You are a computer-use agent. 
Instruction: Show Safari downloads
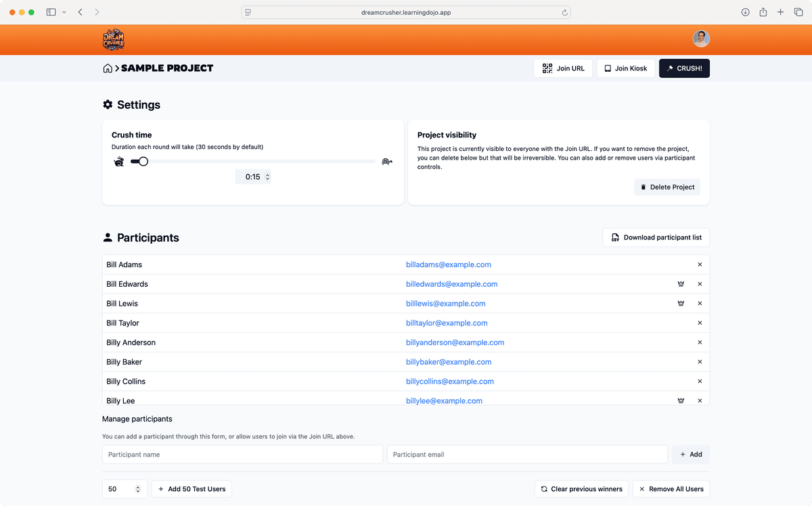coord(745,12)
